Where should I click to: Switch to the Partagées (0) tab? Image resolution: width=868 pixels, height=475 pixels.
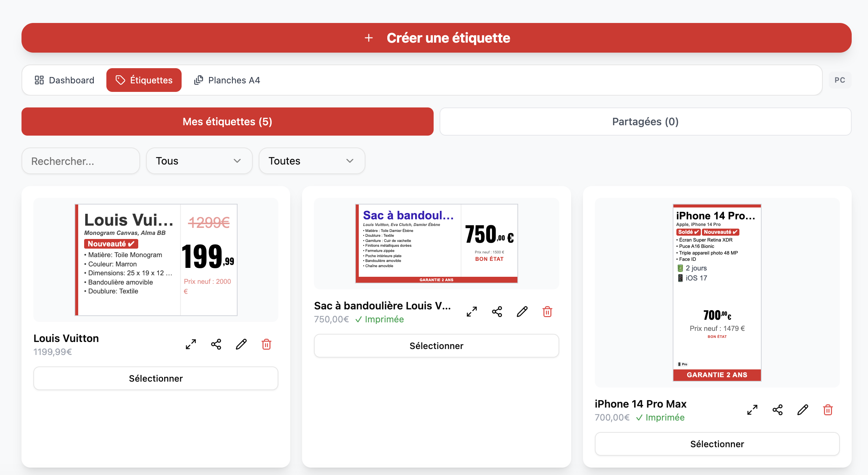(x=645, y=122)
